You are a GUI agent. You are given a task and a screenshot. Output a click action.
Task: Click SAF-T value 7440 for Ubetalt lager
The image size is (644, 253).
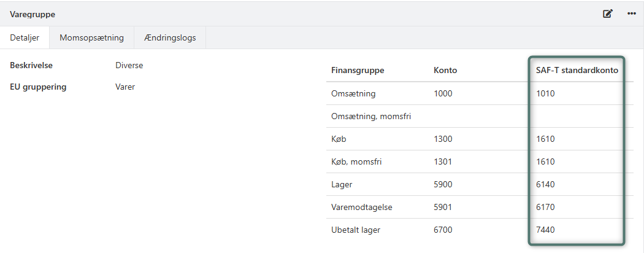tap(545, 230)
